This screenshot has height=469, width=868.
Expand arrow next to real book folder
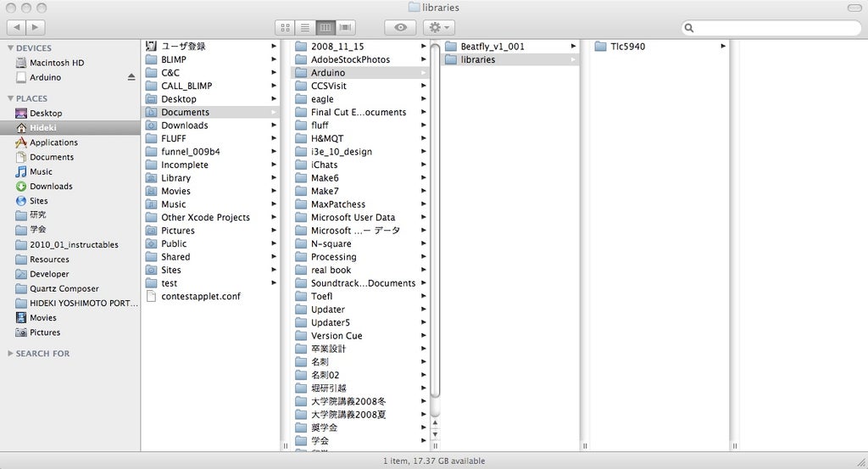click(424, 270)
